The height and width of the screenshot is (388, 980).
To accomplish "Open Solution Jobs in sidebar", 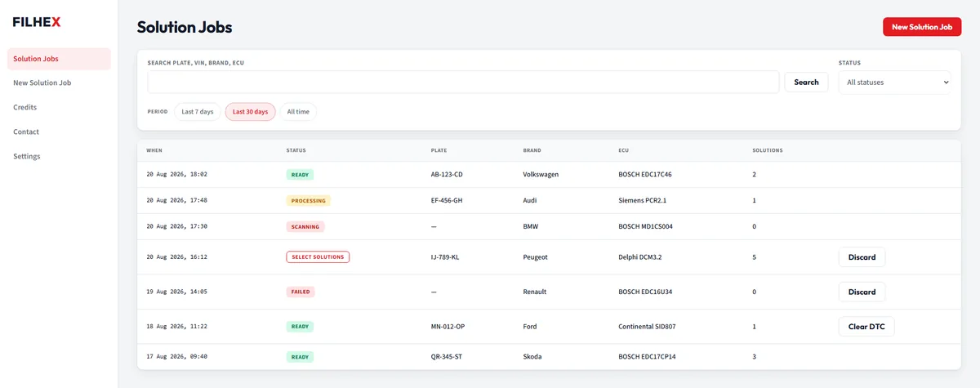I will click(x=59, y=59).
